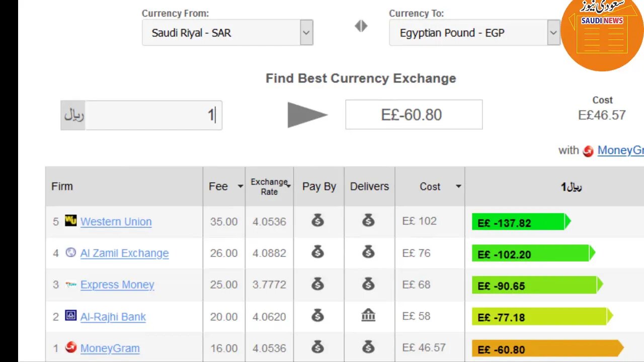The width and height of the screenshot is (644, 362).
Task: Click Western Union Pay By cash bag icon
Action: [x=317, y=220]
